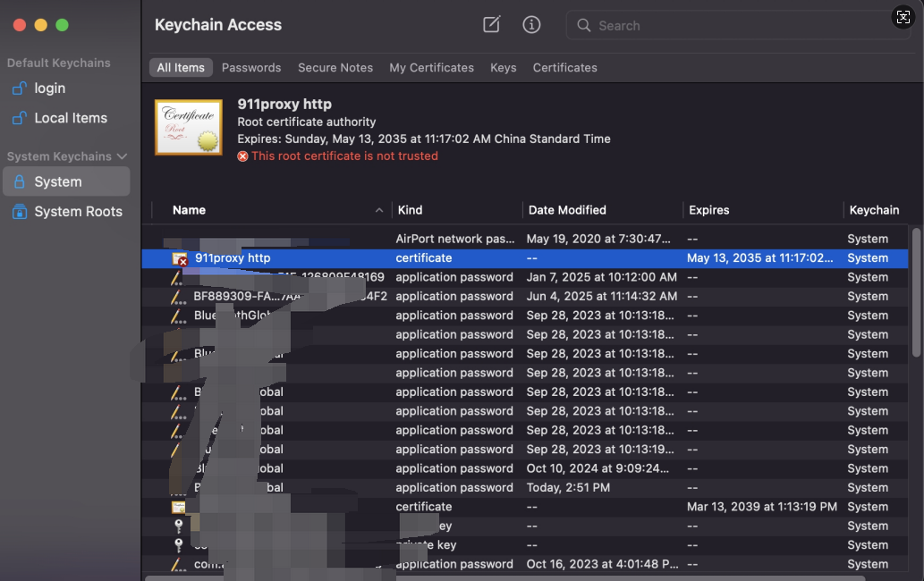924x581 pixels.
Task: Click the red X not-trusted warning icon
Action: (x=242, y=156)
